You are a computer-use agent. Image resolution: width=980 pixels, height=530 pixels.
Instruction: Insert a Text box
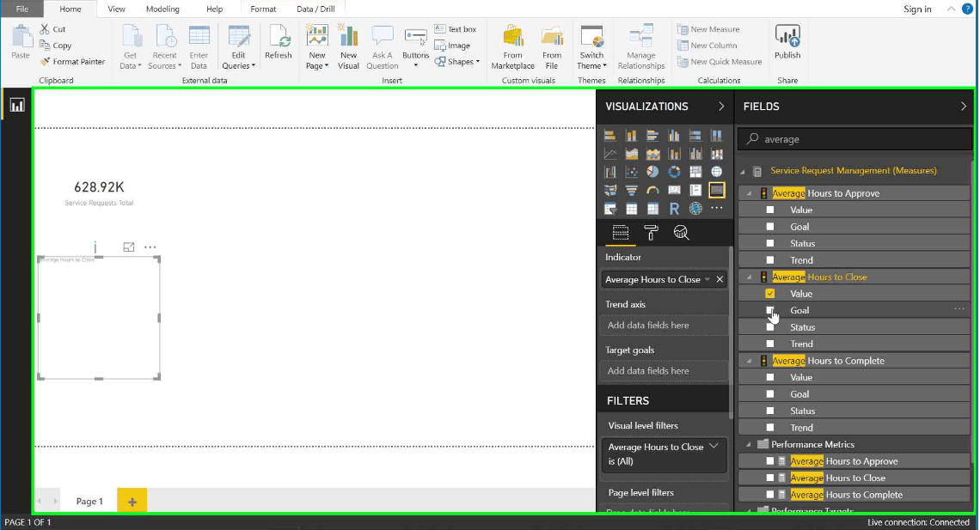click(x=456, y=29)
